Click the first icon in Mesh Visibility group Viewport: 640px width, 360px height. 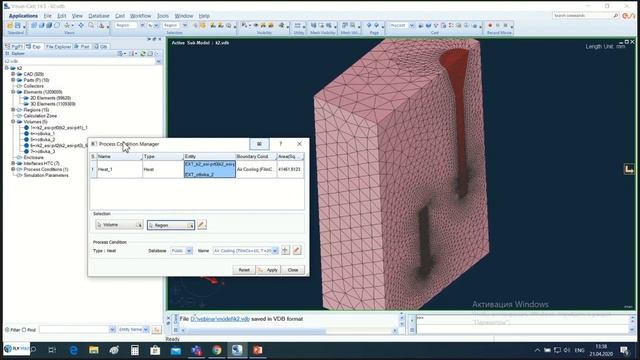point(313,25)
